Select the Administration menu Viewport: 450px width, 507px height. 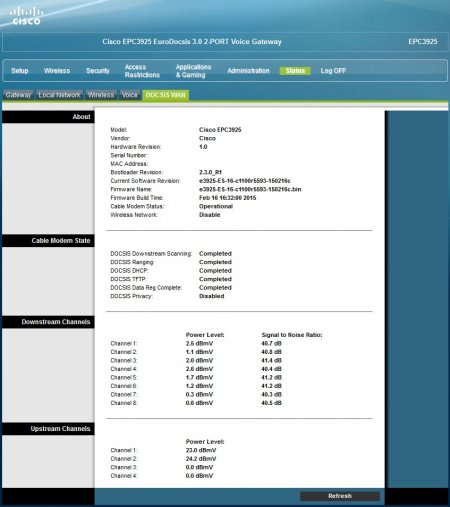tap(248, 71)
